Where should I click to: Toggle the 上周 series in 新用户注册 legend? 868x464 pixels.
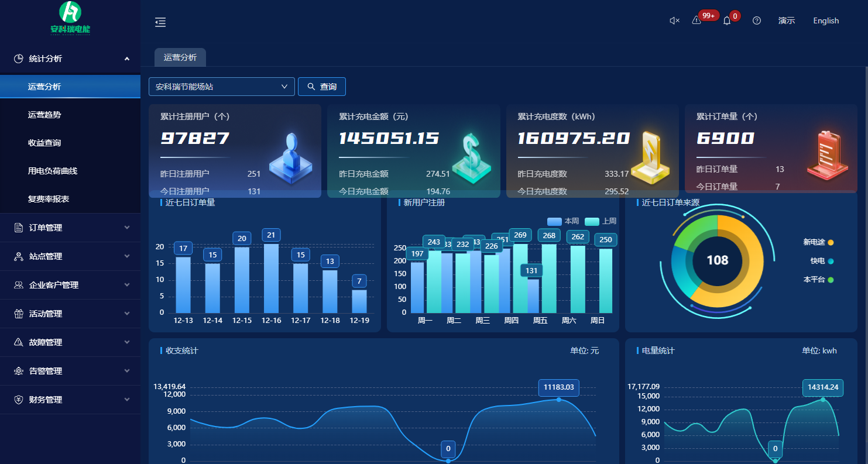coord(601,221)
